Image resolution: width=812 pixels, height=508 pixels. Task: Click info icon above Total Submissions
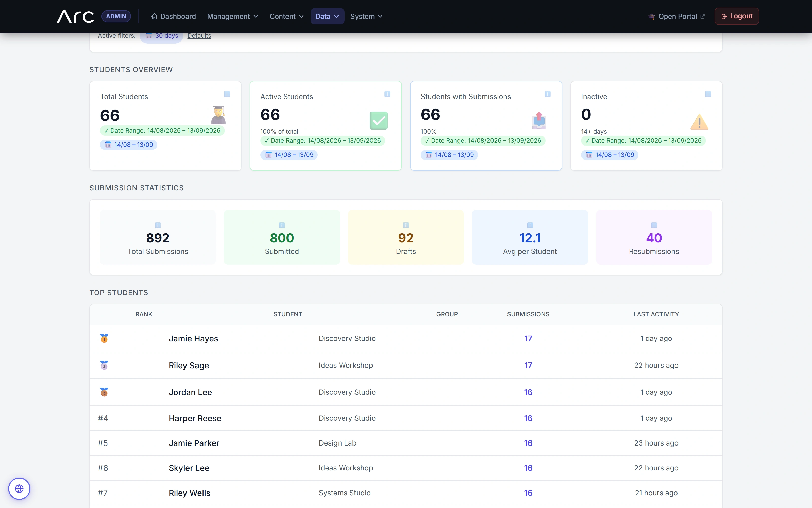pyautogui.click(x=158, y=225)
